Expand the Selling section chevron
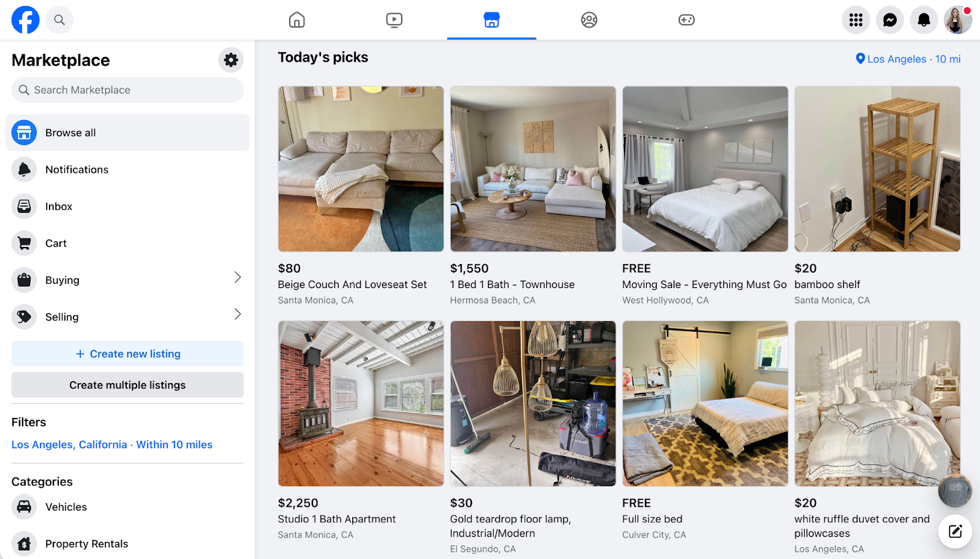Screen dimensions: 980x559 click(x=238, y=314)
